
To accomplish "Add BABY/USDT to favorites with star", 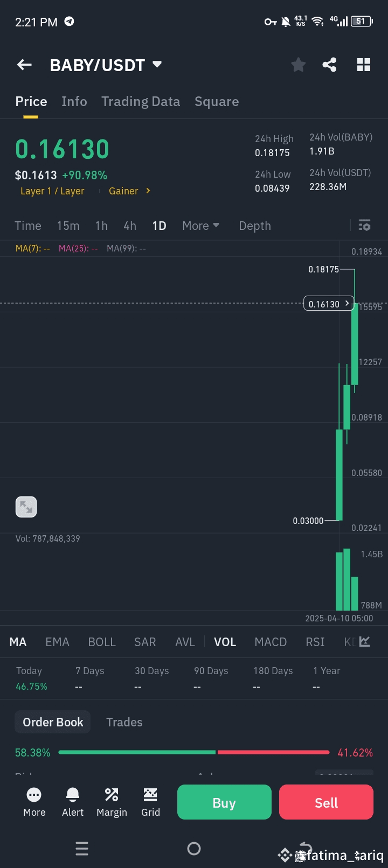I will point(298,65).
